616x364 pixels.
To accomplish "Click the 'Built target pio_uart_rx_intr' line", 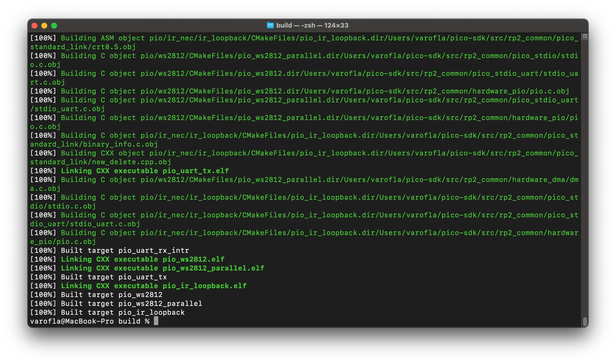I will (125, 250).
